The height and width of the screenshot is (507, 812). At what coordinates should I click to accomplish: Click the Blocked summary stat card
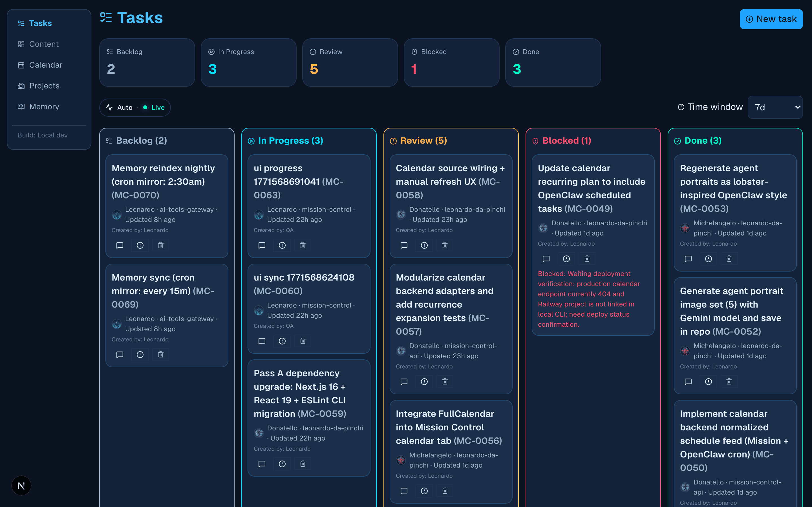point(451,62)
